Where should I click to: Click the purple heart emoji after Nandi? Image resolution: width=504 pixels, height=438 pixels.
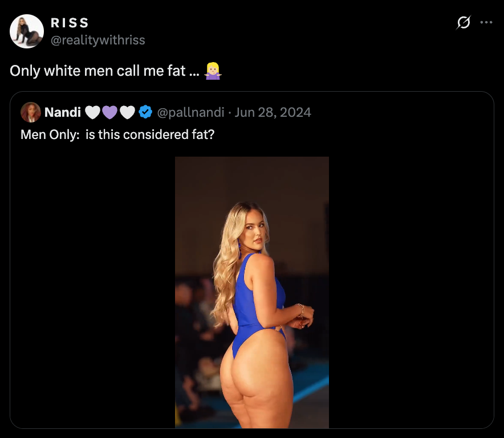(109, 112)
